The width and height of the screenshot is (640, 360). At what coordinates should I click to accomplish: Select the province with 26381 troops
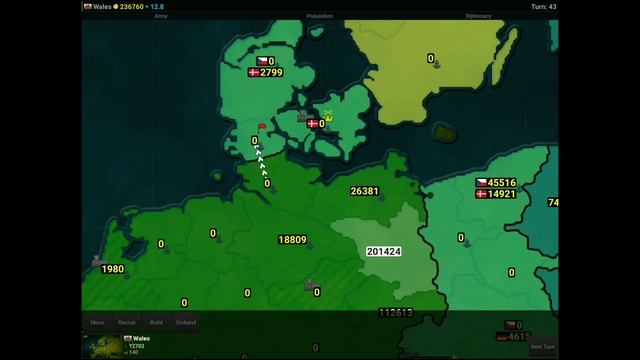(x=364, y=191)
